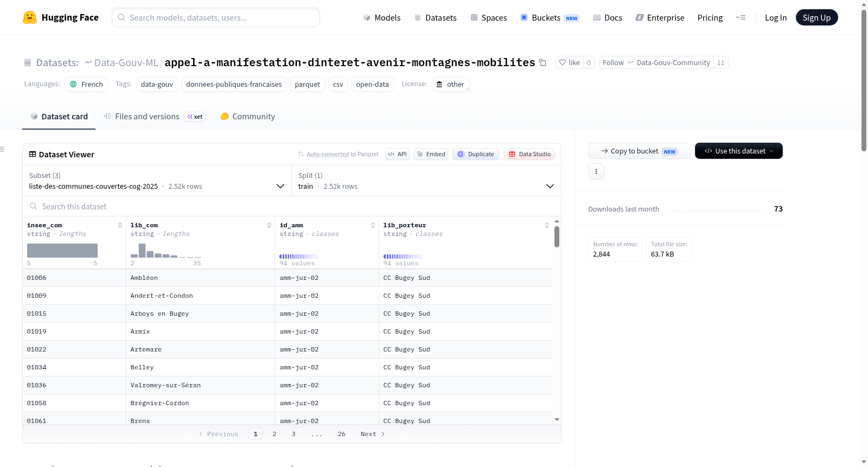This screenshot has width=868, height=467.
Task: Focus the Search this dataset field
Action: tap(292, 207)
